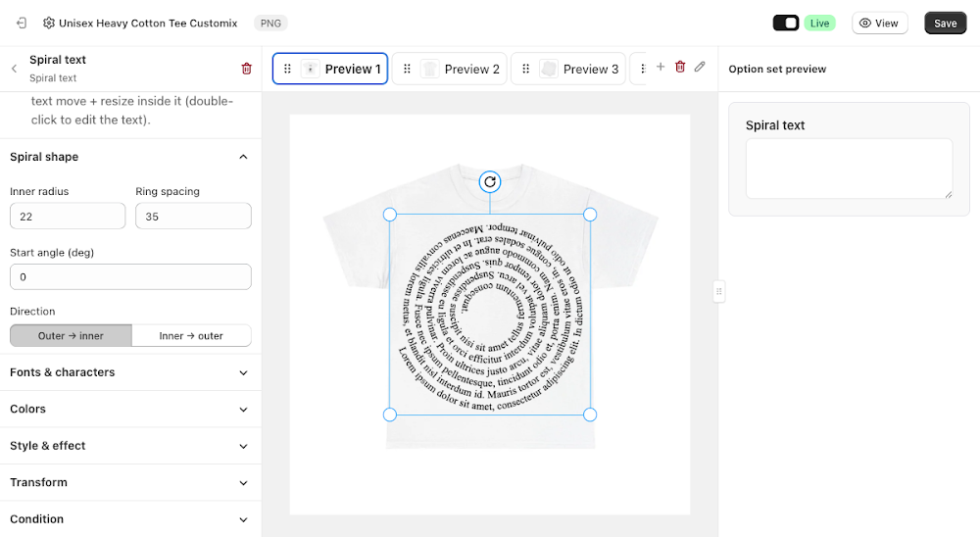Click the Spiral text layer title
The height and width of the screenshot is (537, 980).
(x=58, y=60)
